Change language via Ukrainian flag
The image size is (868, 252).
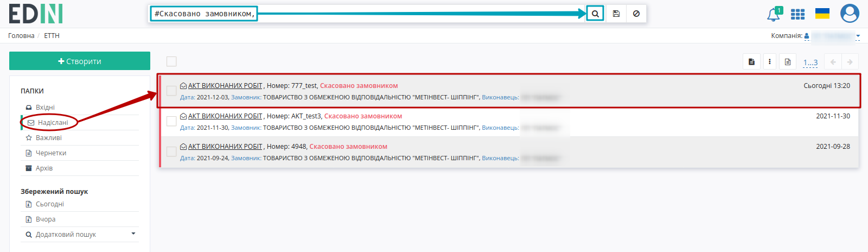[822, 14]
